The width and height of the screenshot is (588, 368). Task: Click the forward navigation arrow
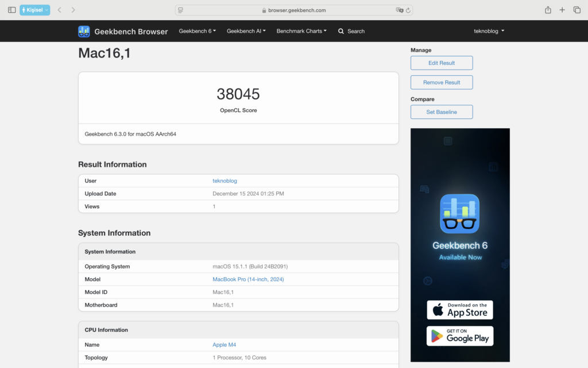pyautogui.click(x=73, y=10)
